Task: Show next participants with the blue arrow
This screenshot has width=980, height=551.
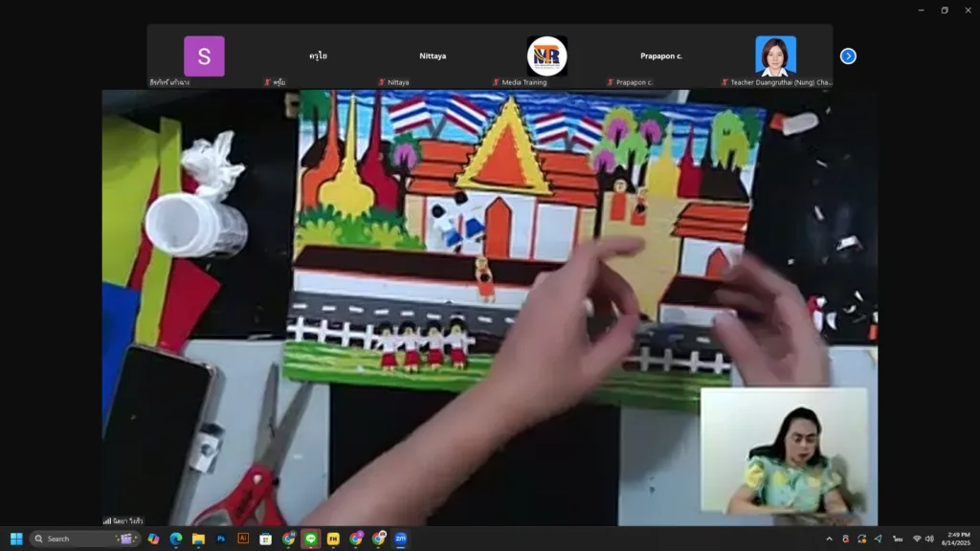Action: pyautogui.click(x=848, y=56)
